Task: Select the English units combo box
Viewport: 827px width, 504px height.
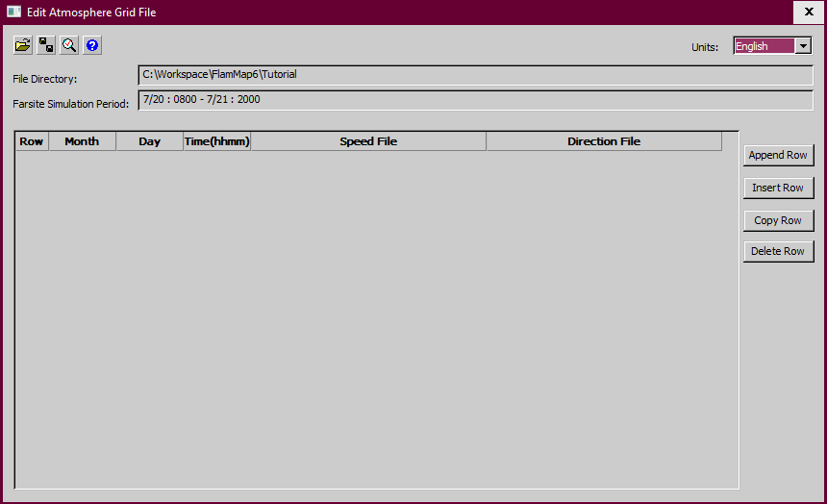Action: click(772, 46)
